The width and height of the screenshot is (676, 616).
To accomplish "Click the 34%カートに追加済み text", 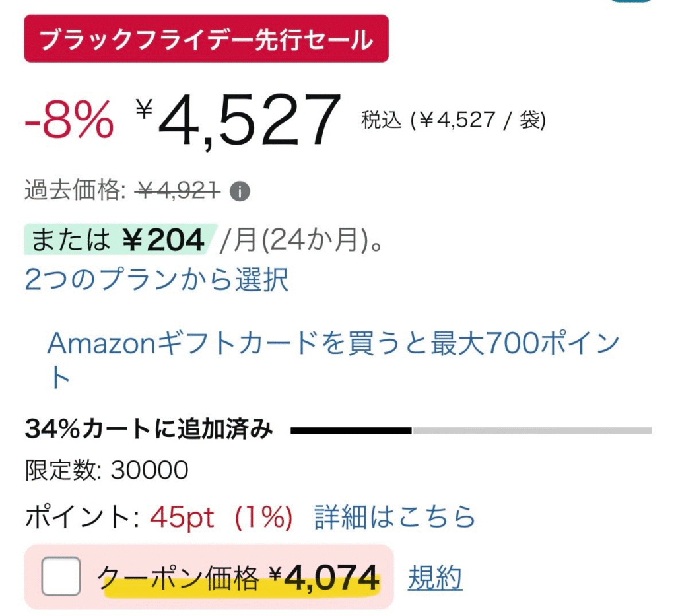I will 149,430.
